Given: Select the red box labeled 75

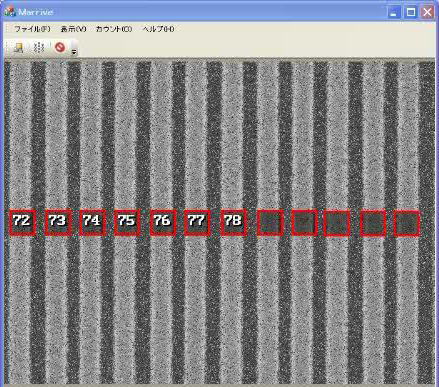Looking at the screenshot, I should [x=127, y=223].
